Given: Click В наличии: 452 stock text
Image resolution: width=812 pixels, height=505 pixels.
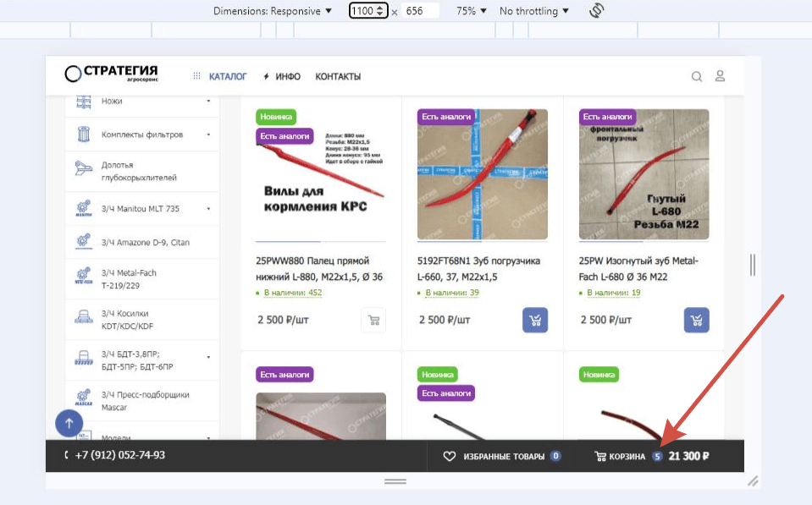Looking at the screenshot, I should coord(293,293).
